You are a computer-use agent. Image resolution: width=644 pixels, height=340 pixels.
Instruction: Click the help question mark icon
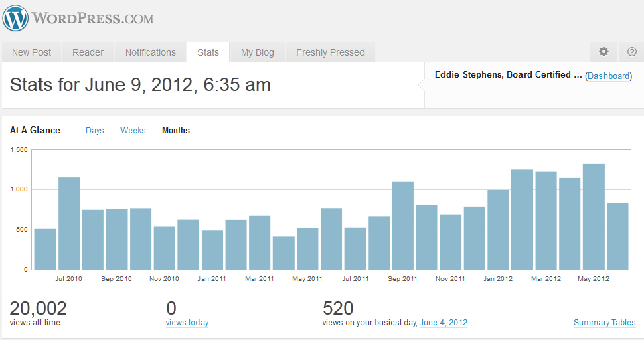point(631,52)
